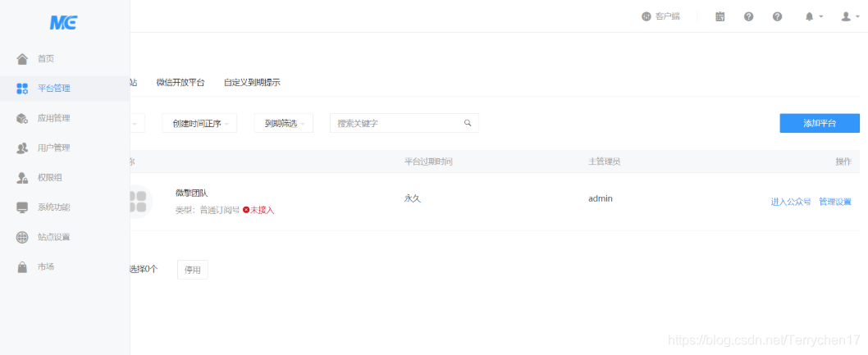Viewport: 868px width, 355px height.
Task: Switch to the 自定义到期提示 tab
Action: pyautogui.click(x=252, y=83)
